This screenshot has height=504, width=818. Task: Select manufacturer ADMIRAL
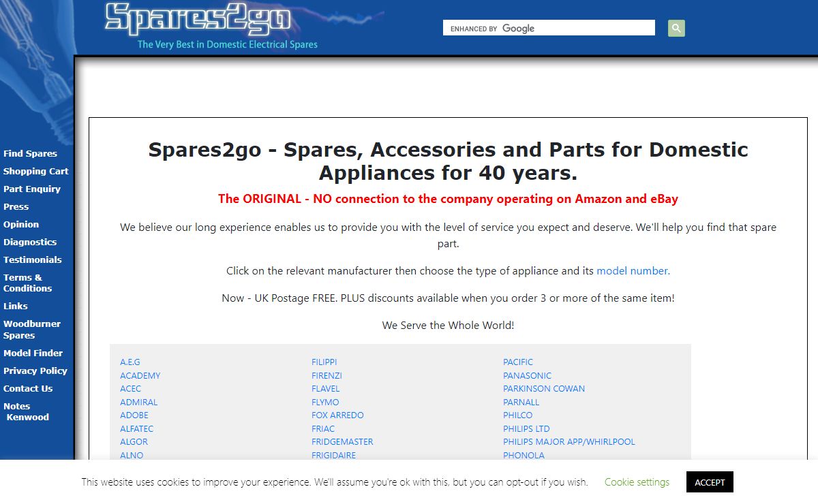[x=139, y=403]
